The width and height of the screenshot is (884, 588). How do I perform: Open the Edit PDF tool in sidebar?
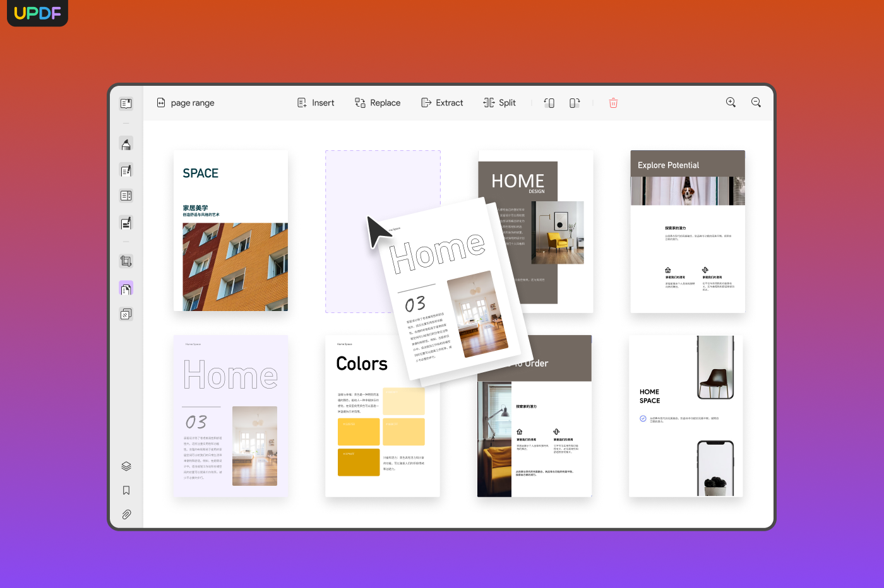(x=126, y=170)
